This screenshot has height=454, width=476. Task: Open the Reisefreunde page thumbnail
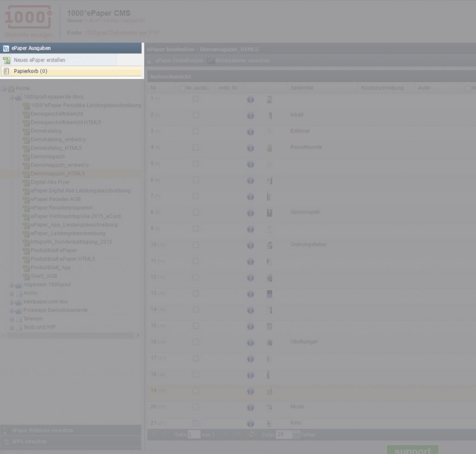click(x=269, y=148)
